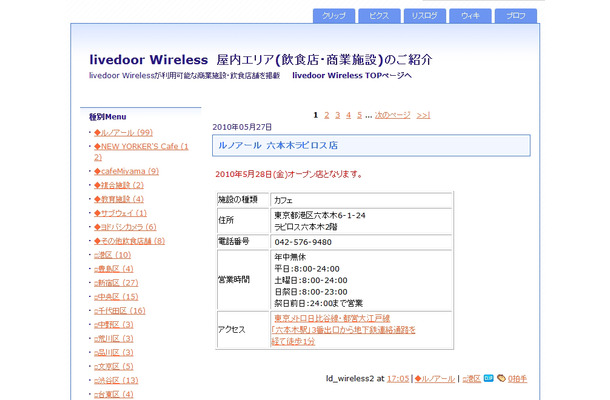610x400 pixels.
Task: Open ルノアール category link in post footer
Action: [x=435, y=379]
